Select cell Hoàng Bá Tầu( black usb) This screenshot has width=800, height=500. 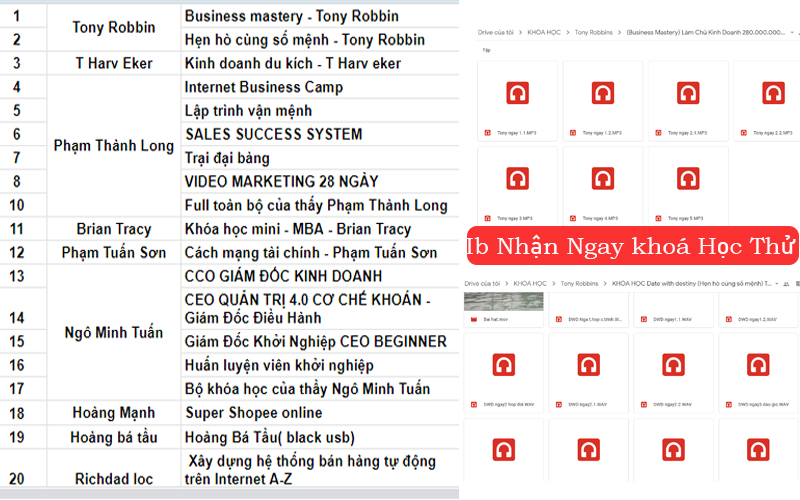tap(320, 437)
